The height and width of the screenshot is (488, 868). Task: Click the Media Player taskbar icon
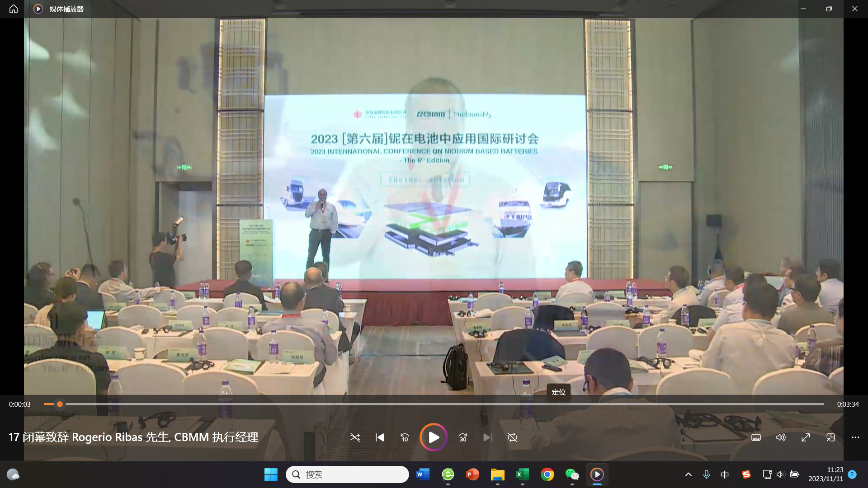coord(597,474)
